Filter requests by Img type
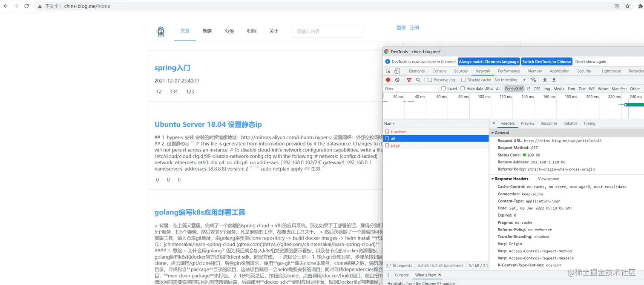The image size is (644, 285). coord(547,89)
